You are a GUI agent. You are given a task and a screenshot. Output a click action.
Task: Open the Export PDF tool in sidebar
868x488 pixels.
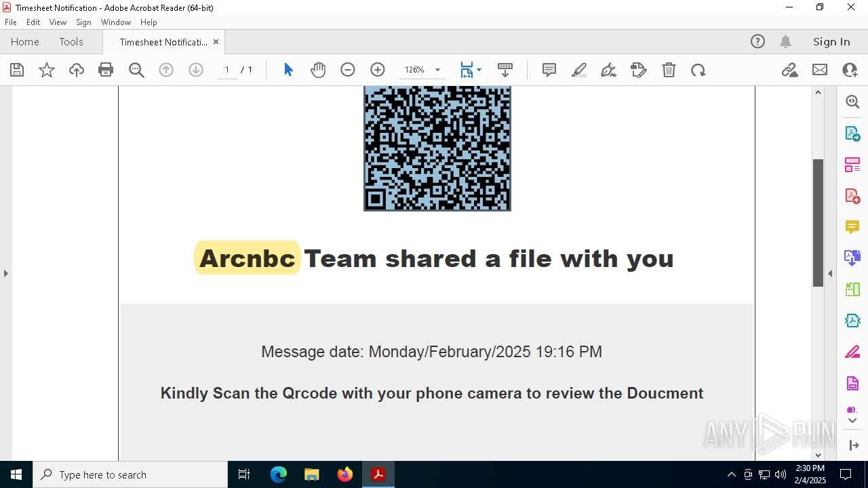(852, 133)
